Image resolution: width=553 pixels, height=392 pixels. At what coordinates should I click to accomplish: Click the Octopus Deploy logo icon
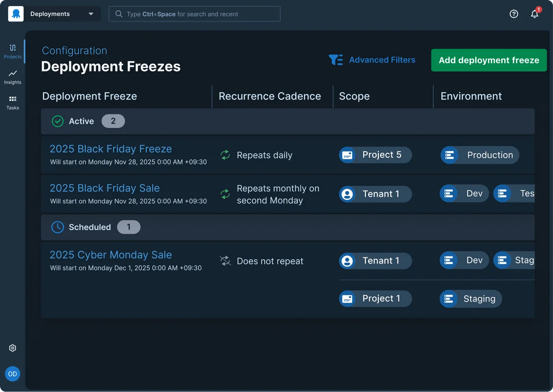(x=16, y=14)
